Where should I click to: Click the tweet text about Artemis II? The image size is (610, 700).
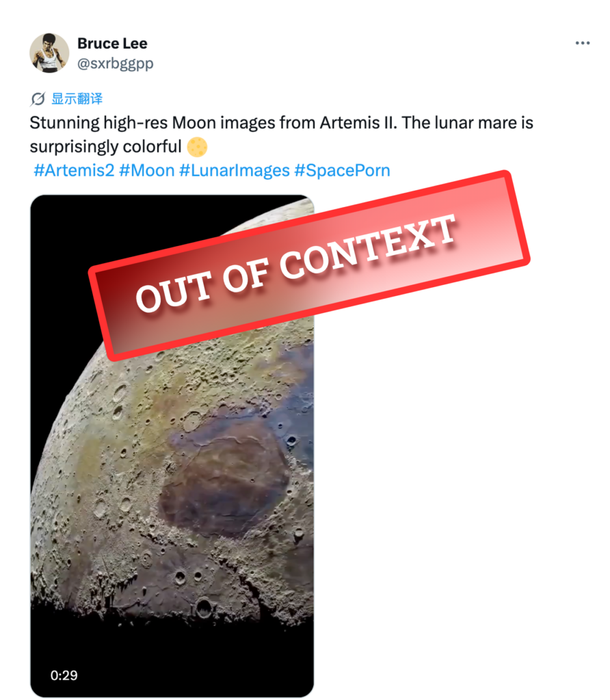281,135
